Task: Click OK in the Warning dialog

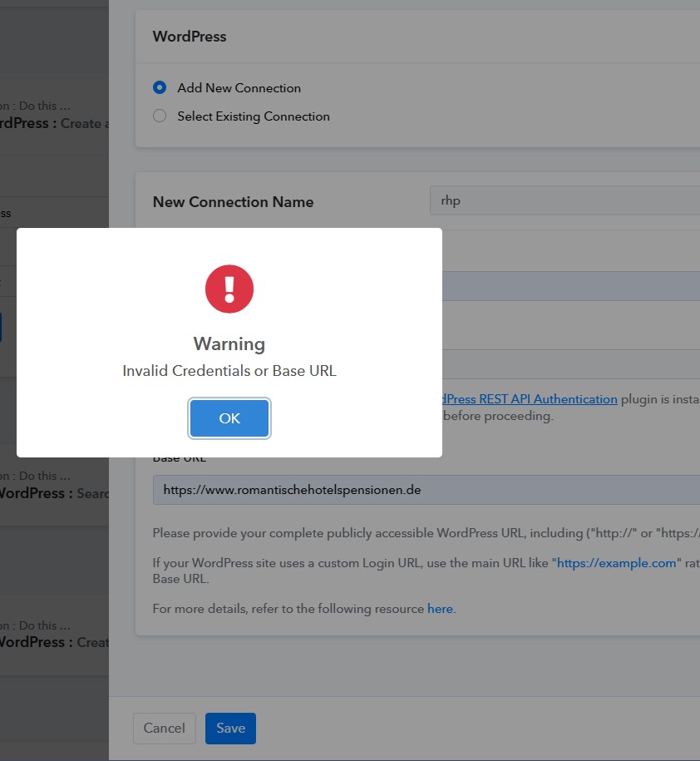Action: click(229, 418)
